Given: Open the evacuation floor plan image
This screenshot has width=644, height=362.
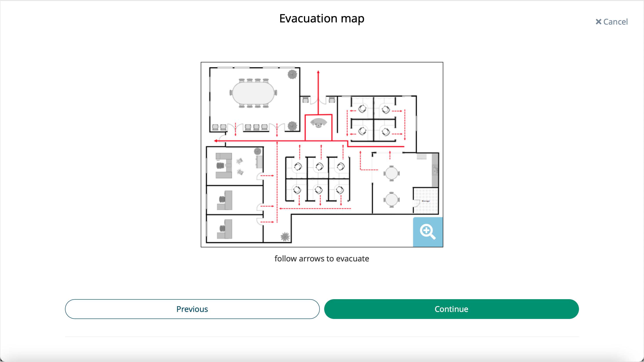Looking at the screenshot, I should [x=322, y=154].
